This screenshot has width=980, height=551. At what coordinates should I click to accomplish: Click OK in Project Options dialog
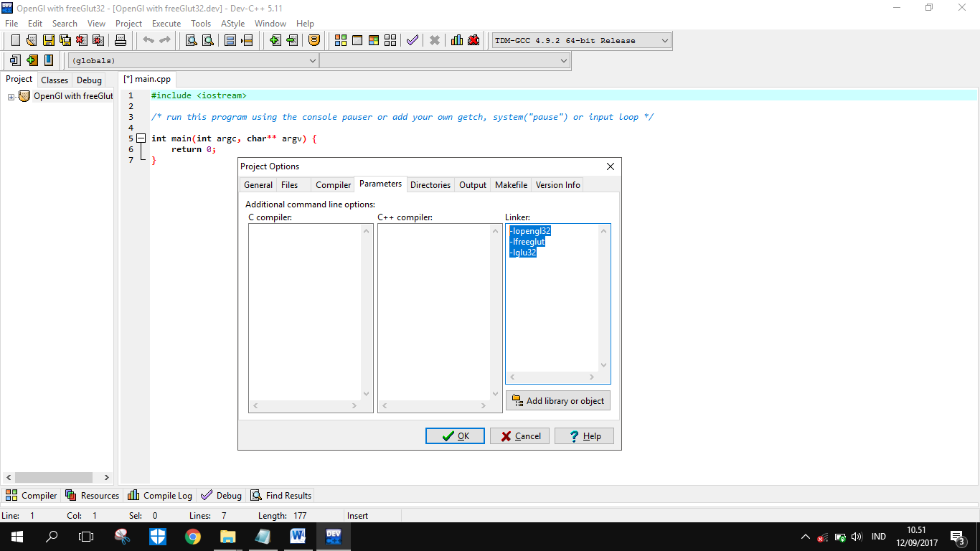pos(455,436)
